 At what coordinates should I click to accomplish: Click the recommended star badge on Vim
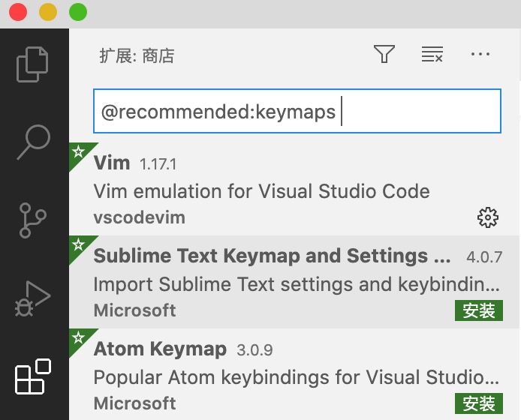[79, 152]
